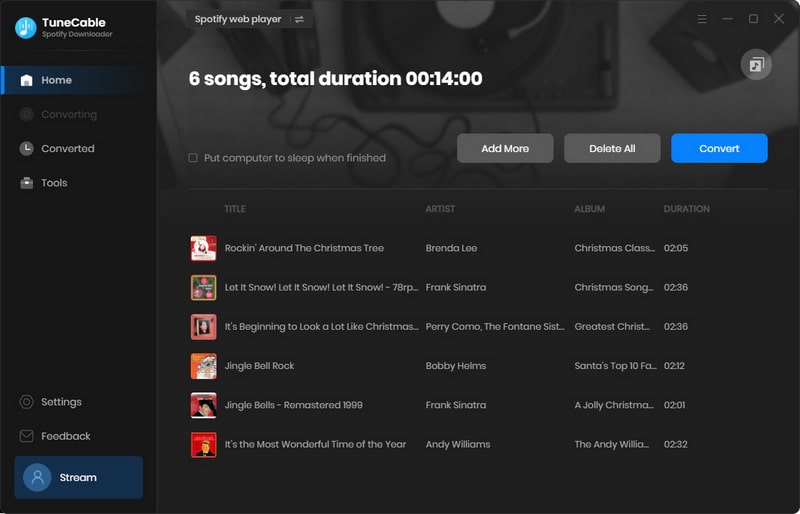Click the Stream user avatar icon

point(38,477)
